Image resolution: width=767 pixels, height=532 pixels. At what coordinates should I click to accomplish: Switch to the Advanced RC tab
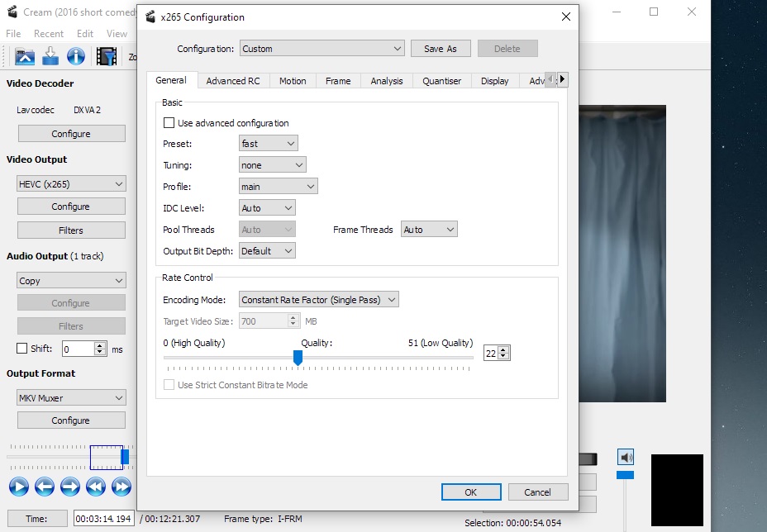tap(233, 81)
